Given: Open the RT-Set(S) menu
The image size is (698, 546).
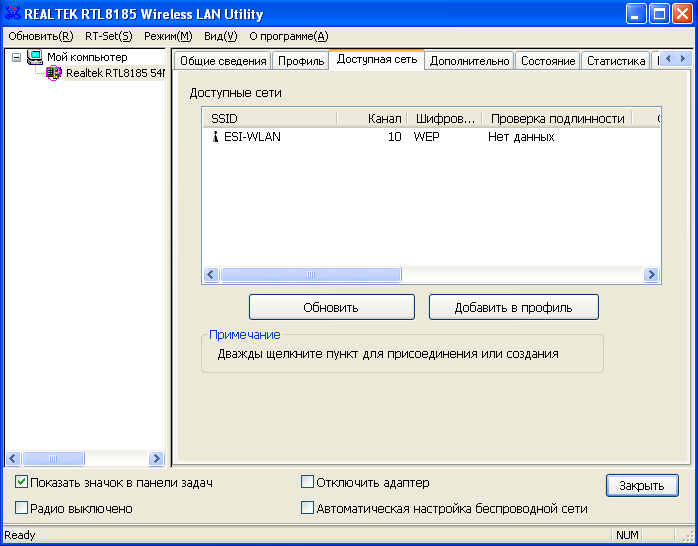Looking at the screenshot, I should point(109,36).
